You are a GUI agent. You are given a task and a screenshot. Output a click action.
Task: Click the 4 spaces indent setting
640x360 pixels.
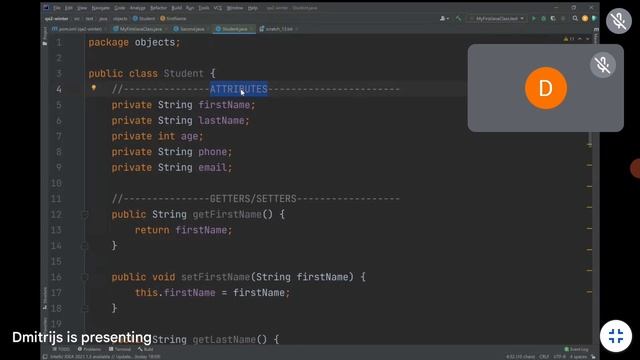tap(578, 357)
